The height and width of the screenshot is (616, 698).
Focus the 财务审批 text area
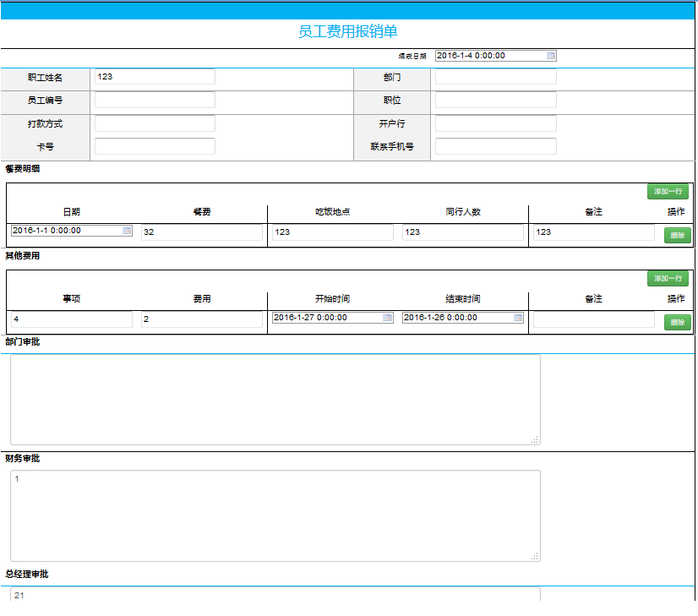pos(275,515)
